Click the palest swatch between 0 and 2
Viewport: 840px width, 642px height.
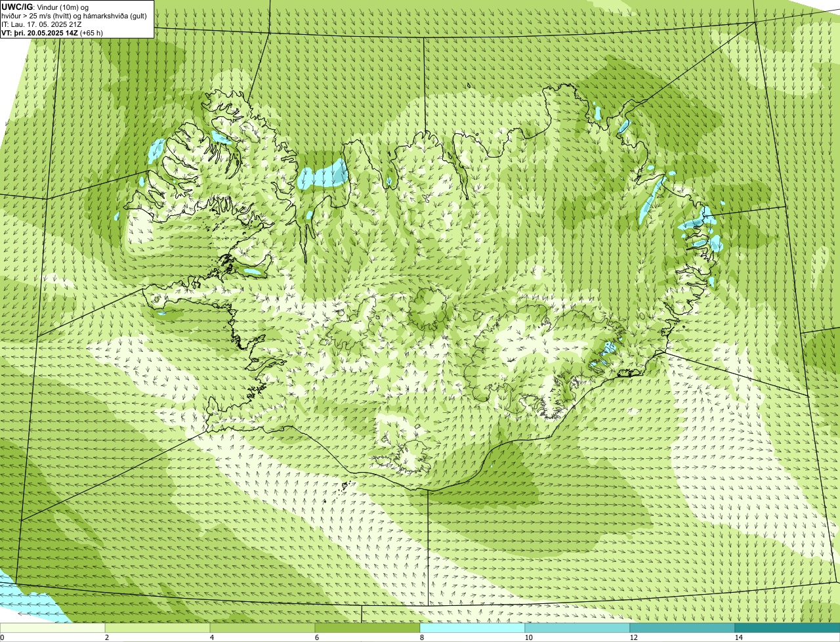click(x=52, y=628)
